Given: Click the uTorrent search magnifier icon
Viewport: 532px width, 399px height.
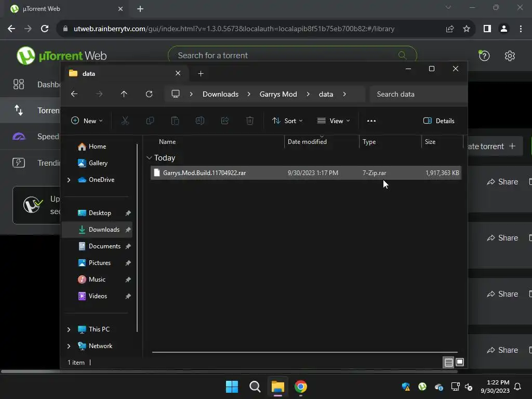Looking at the screenshot, I should pyautogui.click(x=402, y=55).
